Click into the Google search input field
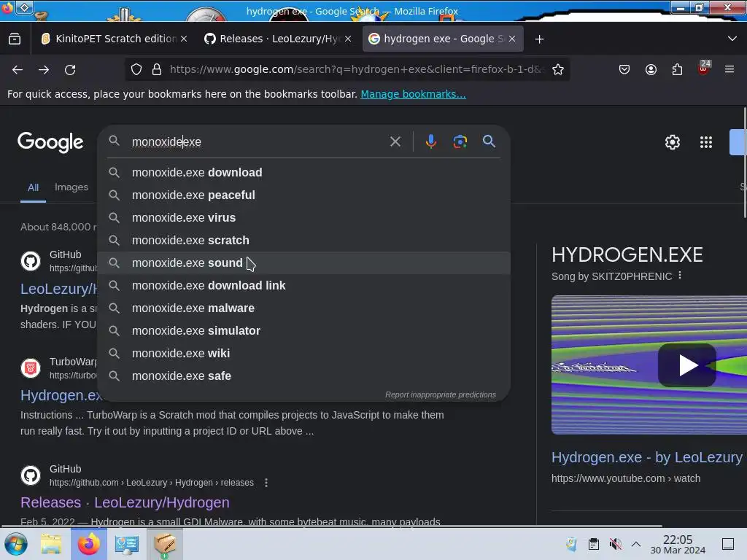This screenshot has height=560, width=747. pyautogui.click(x=258, y=142)
